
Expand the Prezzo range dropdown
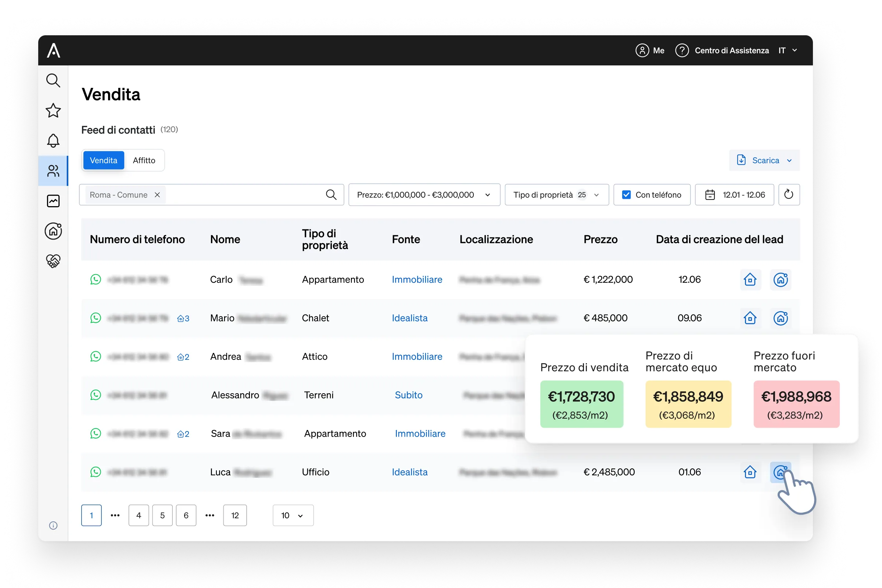coord(424,195)
